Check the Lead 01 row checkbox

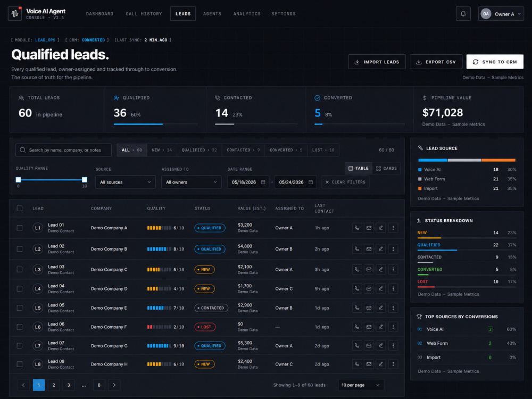click(20, 228)
